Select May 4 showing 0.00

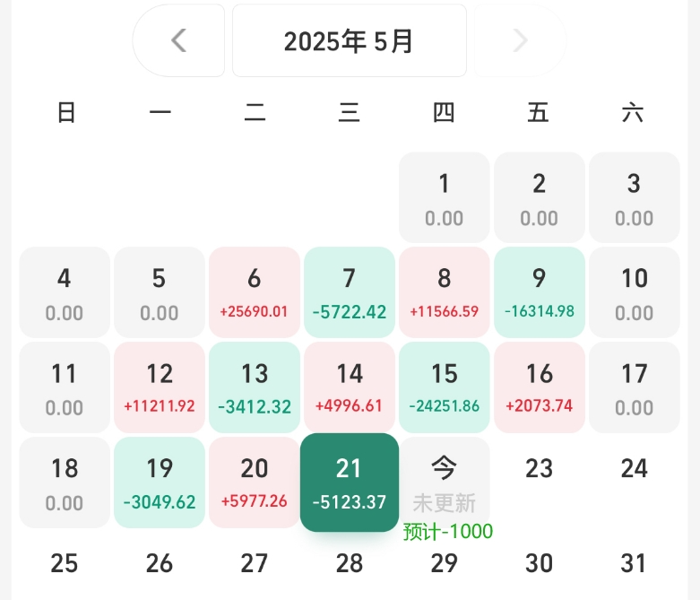click(65, 292)
